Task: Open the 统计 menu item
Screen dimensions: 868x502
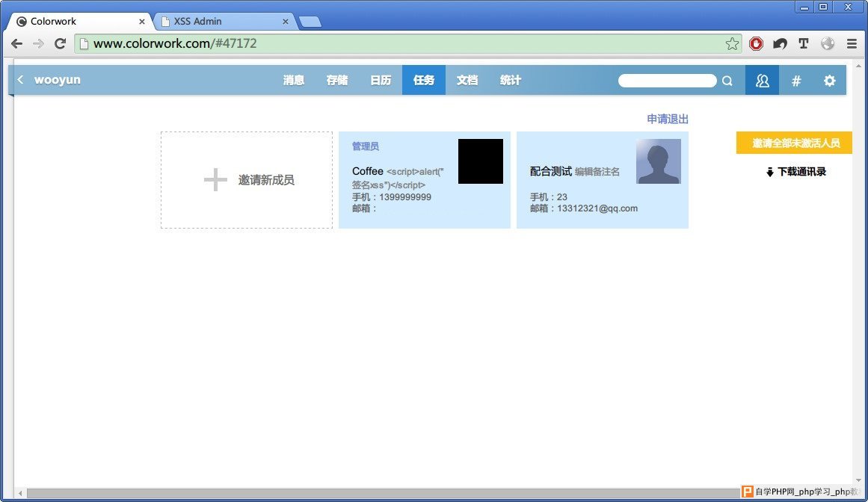Action: pyautogui.click(x=511, y=80)
